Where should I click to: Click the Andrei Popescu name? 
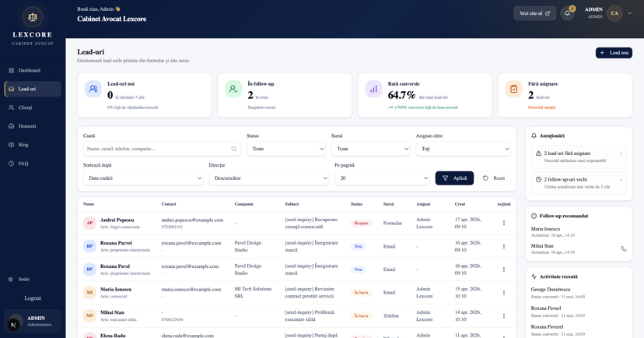117,220
